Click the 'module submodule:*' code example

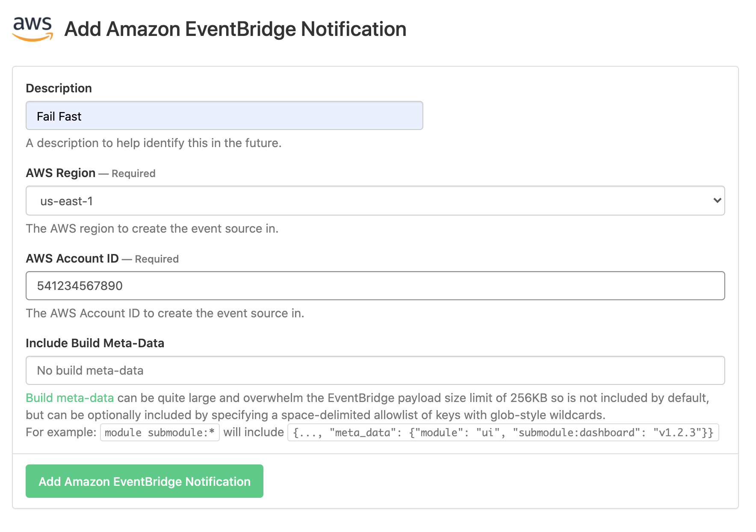click(159, 432)
